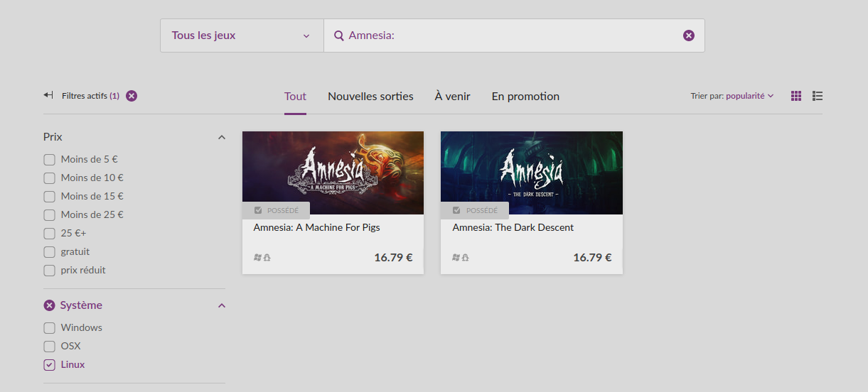Image resolution: width=868 pixels, height=392 pixels.
Task: Open Amnesia: The Dark Descent thumbnail
Action: 532,173
